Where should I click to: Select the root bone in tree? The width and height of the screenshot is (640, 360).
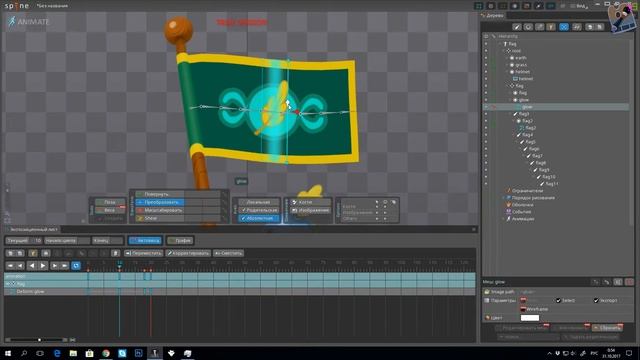pos(516,51)
